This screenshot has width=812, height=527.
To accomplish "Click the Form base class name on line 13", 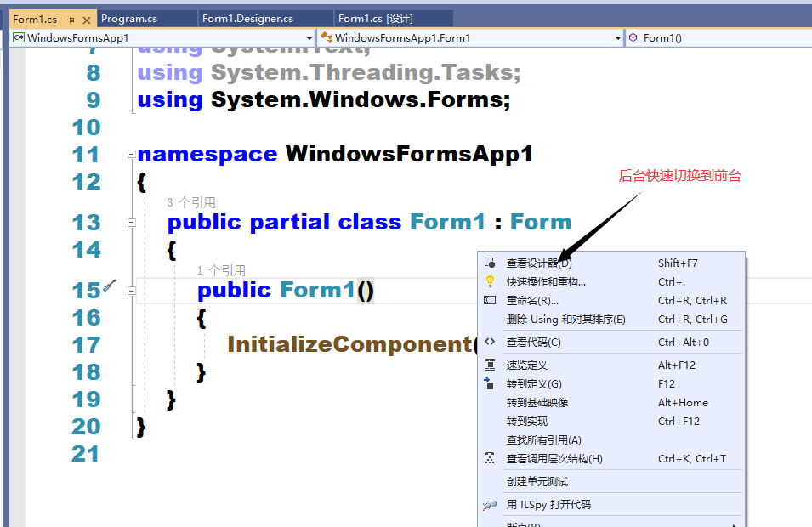I will pyautogui.click(x=541, y=222).
